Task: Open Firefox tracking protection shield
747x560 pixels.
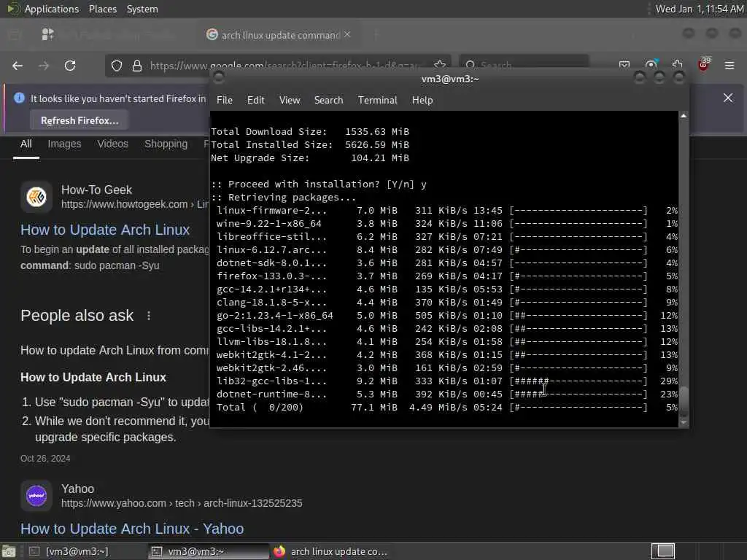Action: click(117, 66)
